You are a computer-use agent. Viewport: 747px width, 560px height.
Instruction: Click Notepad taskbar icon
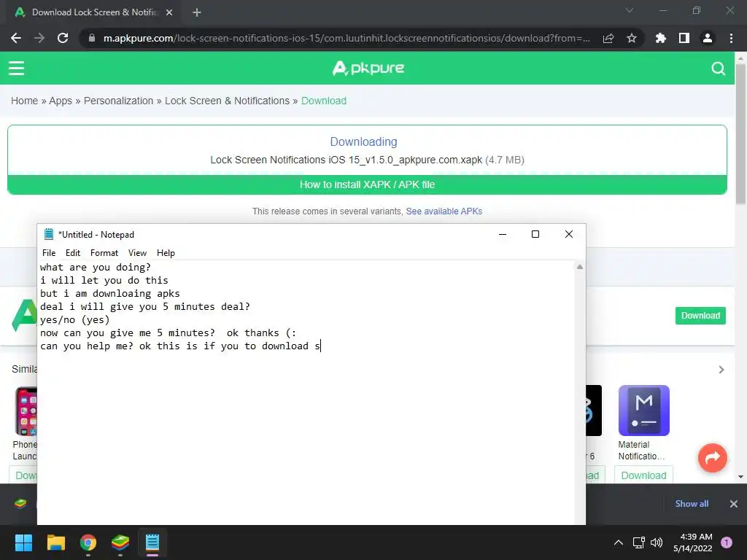click(x=152, y=542)
